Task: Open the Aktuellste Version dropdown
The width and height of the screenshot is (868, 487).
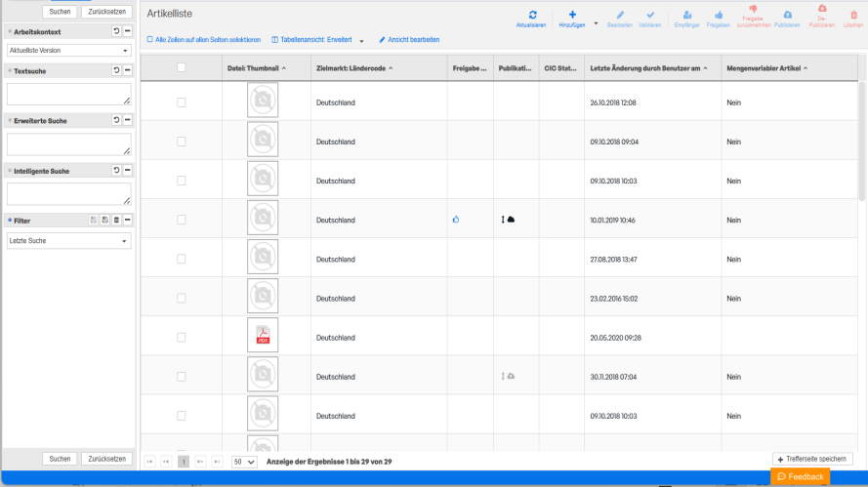Action: (x=68, y=51)
